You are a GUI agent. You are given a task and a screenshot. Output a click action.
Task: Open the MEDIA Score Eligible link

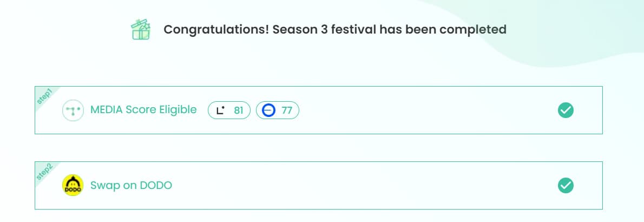[x=143, y=110]
